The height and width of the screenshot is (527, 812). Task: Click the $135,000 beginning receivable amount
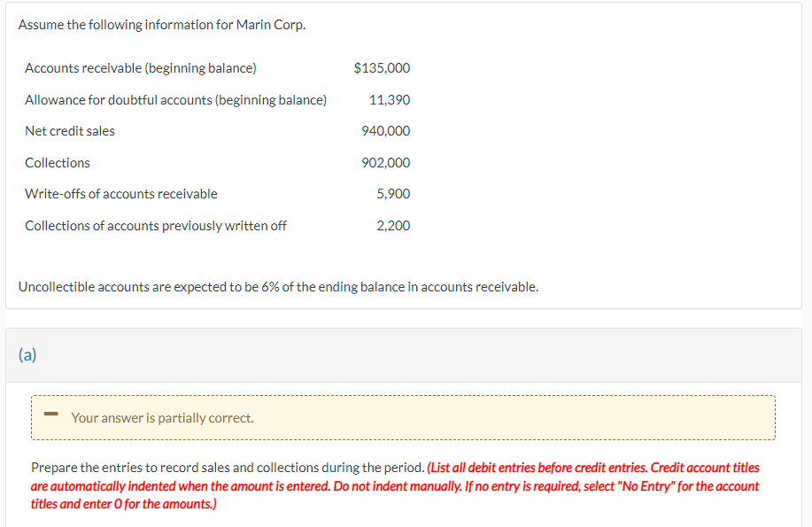[382, 68]
